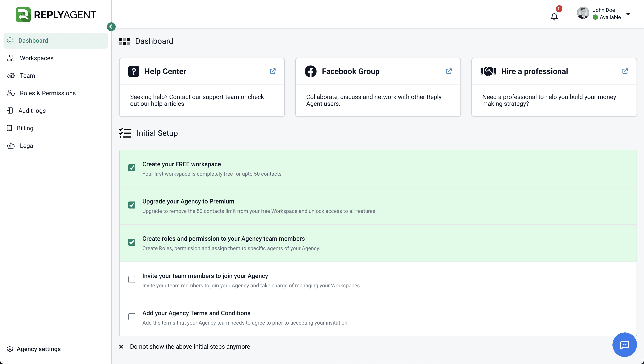The width and height of the screenshot is (644, 364).
Task: Check Invite your team members checkbox
Action: click(132, 279)
